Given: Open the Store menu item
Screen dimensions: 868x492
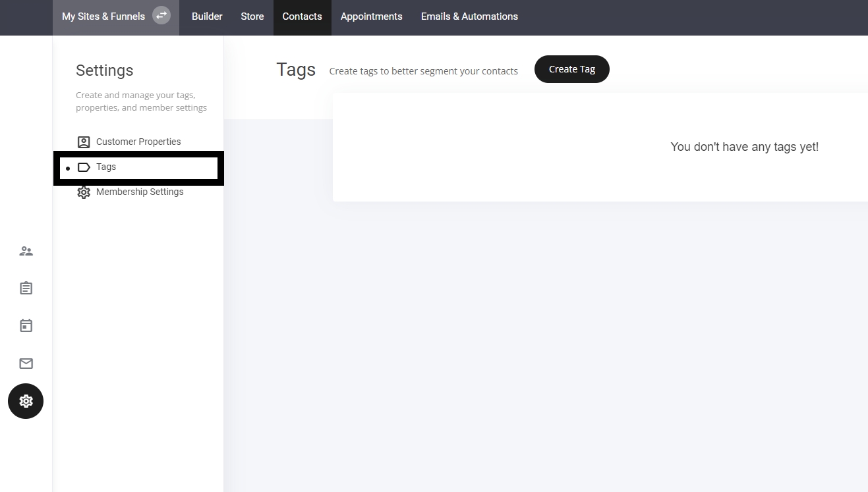Looking at the screenshot, I should tap(252, 16).
